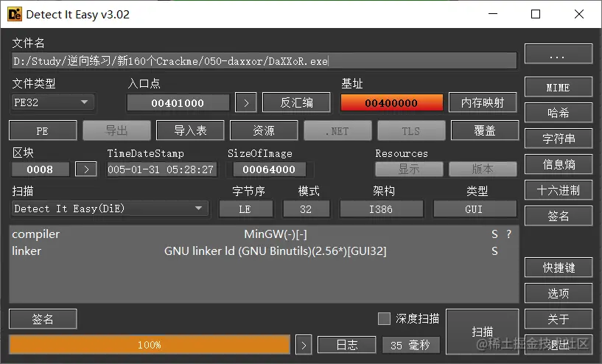Screen dimensions: 602x364
Task: Click the S link in compiler row
Action: (494, 234)
